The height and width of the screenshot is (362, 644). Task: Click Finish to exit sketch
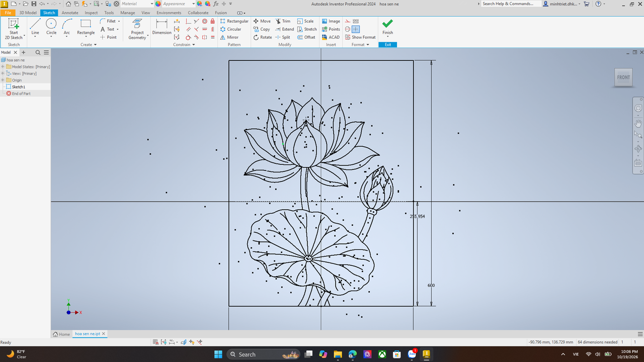coord(387,27)
